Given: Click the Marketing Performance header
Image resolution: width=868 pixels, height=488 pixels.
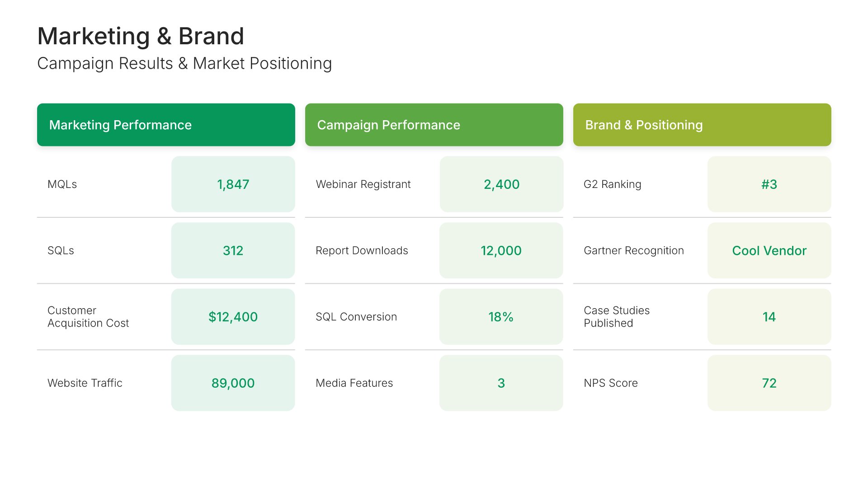Looking at the screenshot, I should pyautogui.click(x=166, y=125).
